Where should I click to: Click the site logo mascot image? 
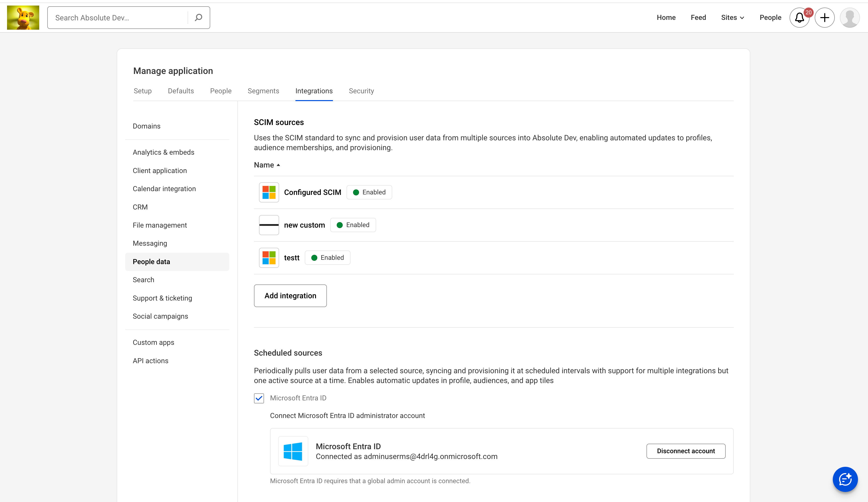click(x=23, y=18)
